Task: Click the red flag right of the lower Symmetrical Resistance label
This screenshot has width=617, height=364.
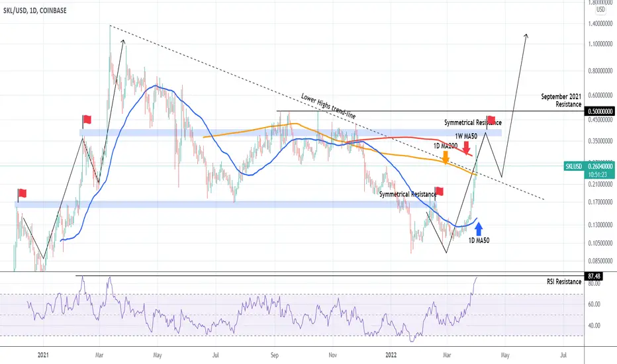Action: [x=439, y=192]
